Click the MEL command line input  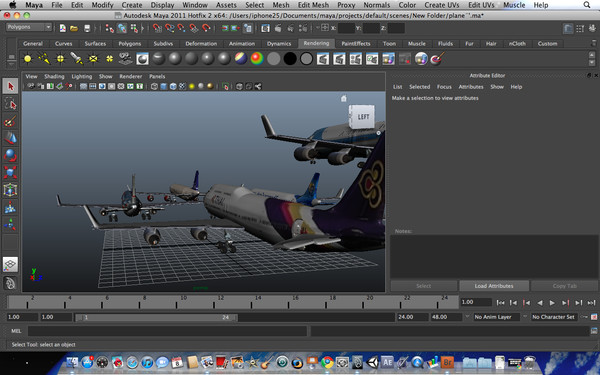pyautogui.click(x=167, y=331)
